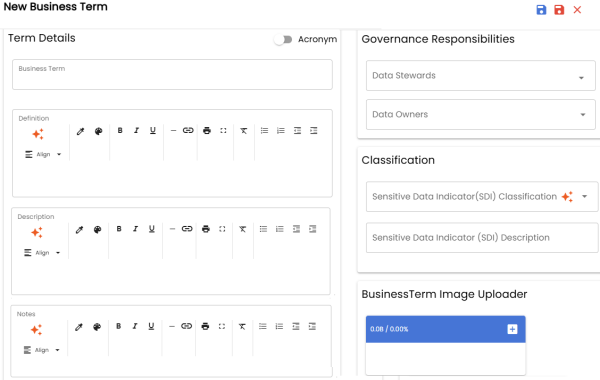This screenshot has height=380, width=600.
Task: Decrease indent in Description editor
Action: tap(296, 229)
